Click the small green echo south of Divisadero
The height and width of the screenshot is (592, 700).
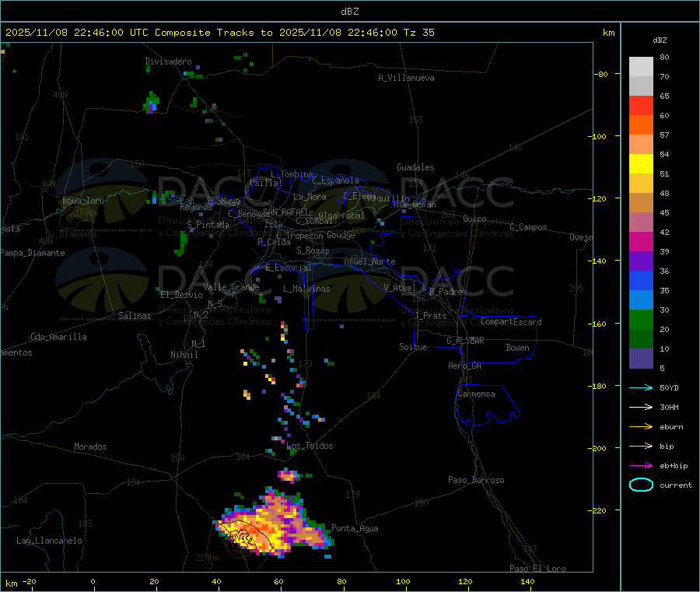click(152, 103)
